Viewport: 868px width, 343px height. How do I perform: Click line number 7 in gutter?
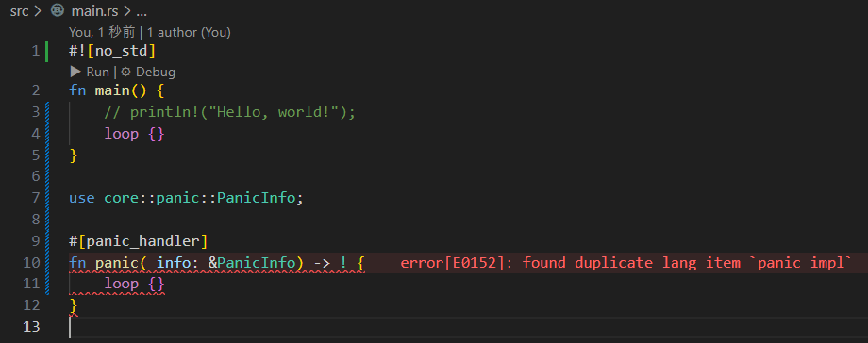click(36, 198)
